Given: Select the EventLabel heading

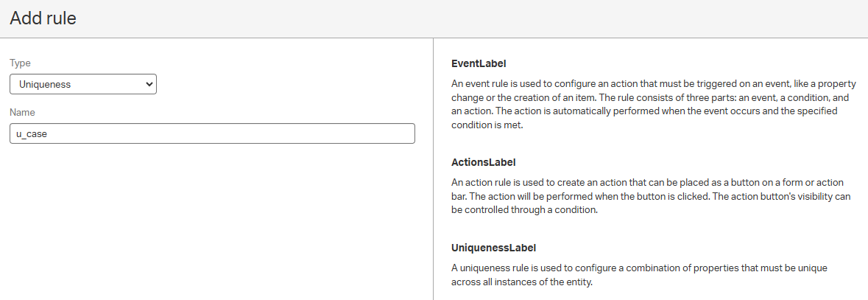Looking at the screenshot, I should coord(479,63).
